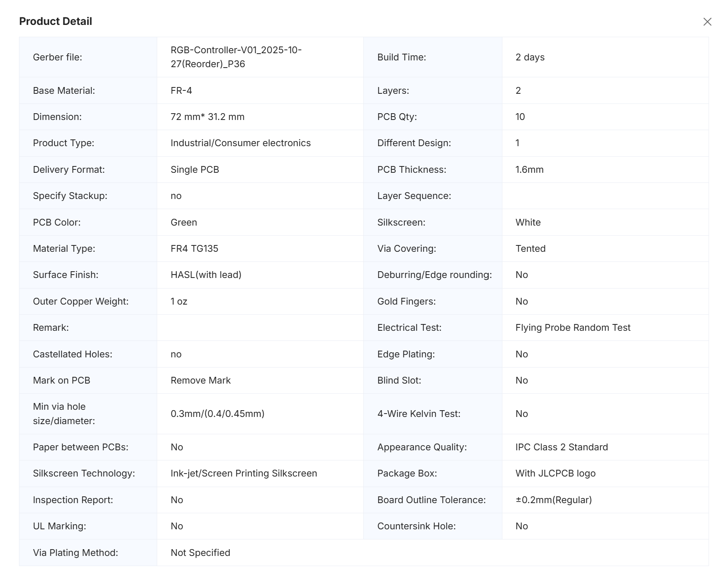Select the Build Time value 2 days

coord(530,57)
